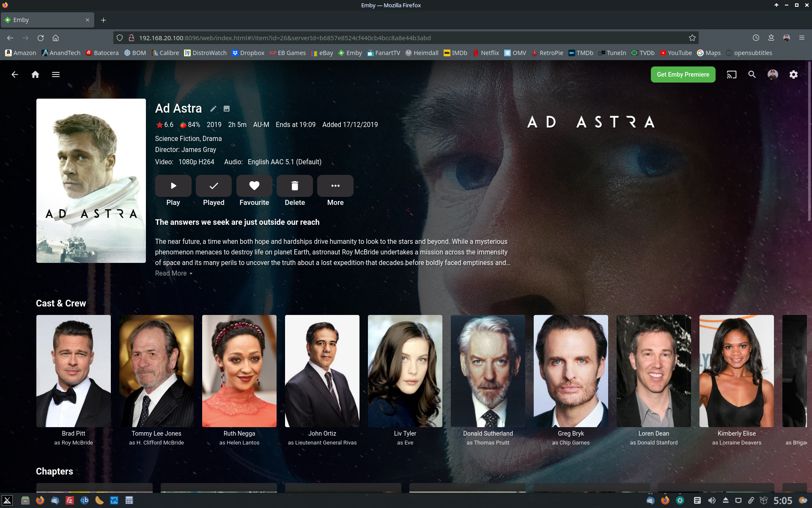Open Loren Dean cast card
The height and width of the screenshot is (508, 812).
point(654,371)
